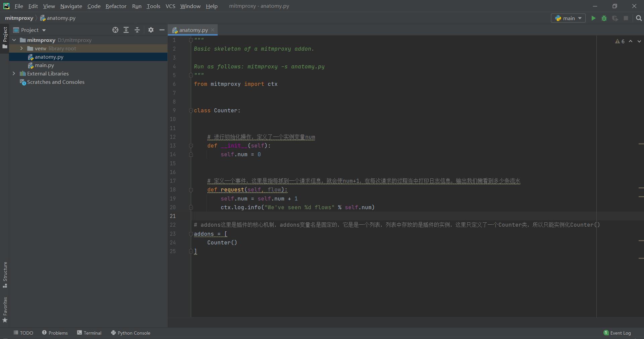Expand External Libraries node

coord(14,73)
